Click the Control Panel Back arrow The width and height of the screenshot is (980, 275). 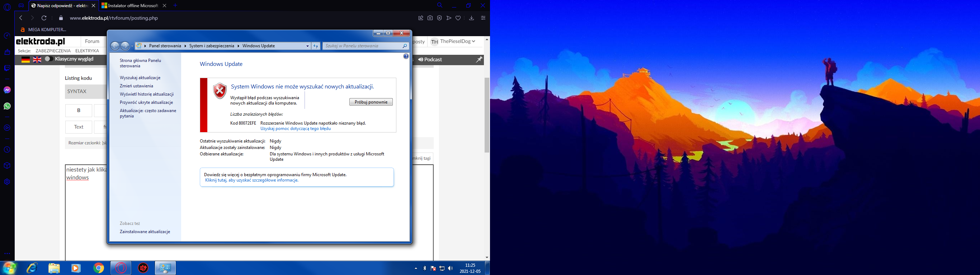point(115,46)
